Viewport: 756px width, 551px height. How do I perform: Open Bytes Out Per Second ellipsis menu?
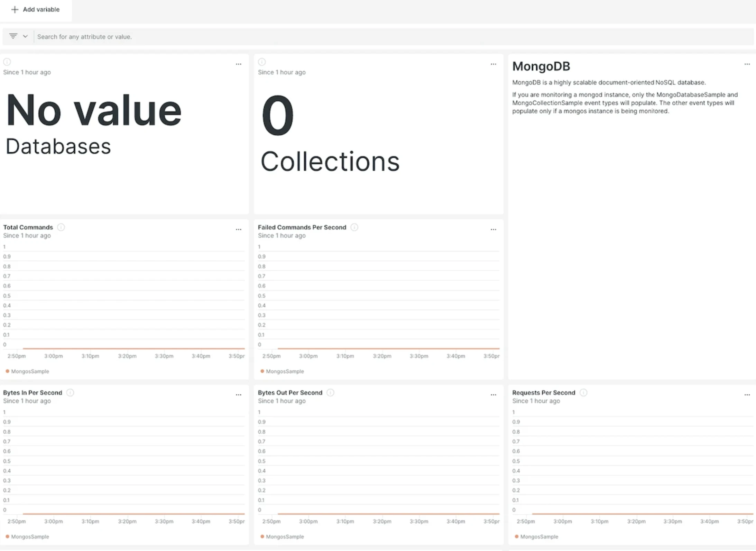494,395
